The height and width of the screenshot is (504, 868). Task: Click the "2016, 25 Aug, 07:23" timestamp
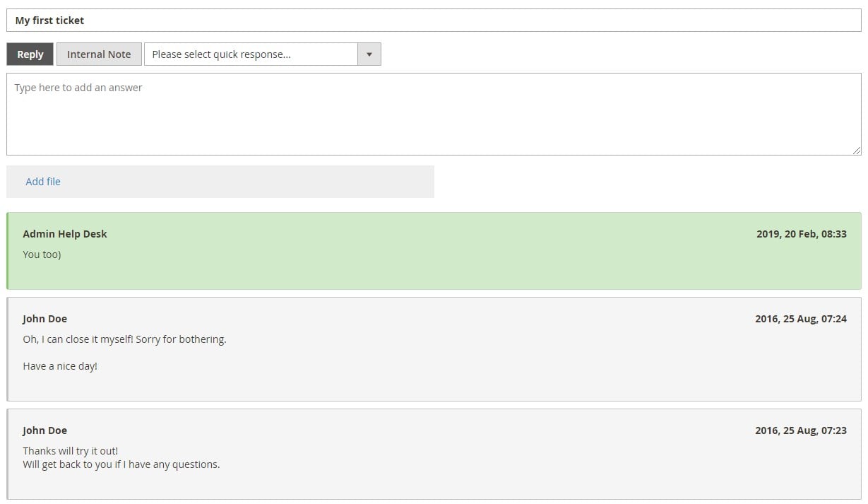[x=801, y=430]
